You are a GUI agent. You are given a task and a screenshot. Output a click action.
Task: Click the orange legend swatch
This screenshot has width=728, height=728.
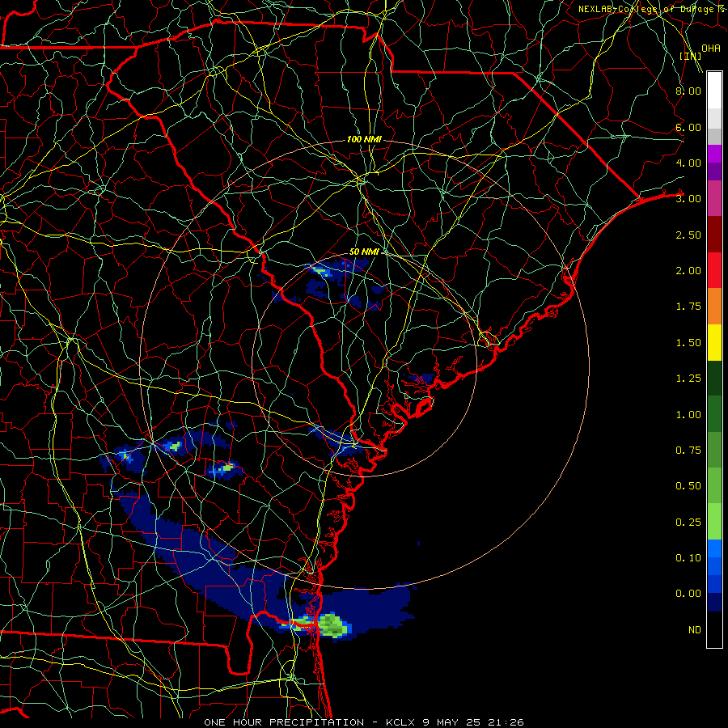click(x=714, y=307)
